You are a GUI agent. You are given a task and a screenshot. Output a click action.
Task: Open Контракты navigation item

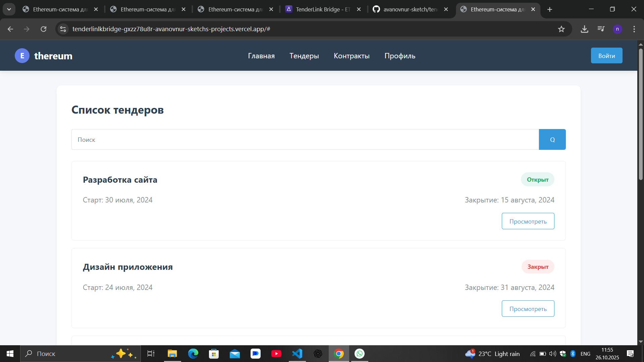352,56
